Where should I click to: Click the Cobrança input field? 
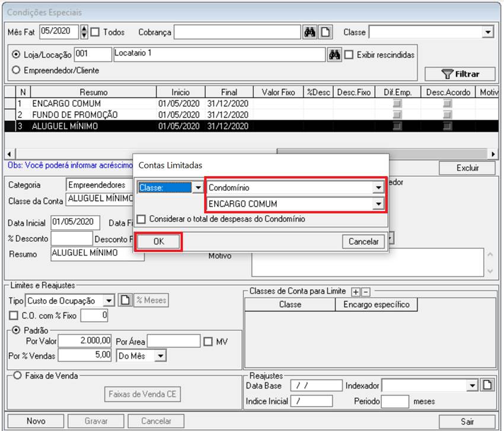tap(237, 32)
